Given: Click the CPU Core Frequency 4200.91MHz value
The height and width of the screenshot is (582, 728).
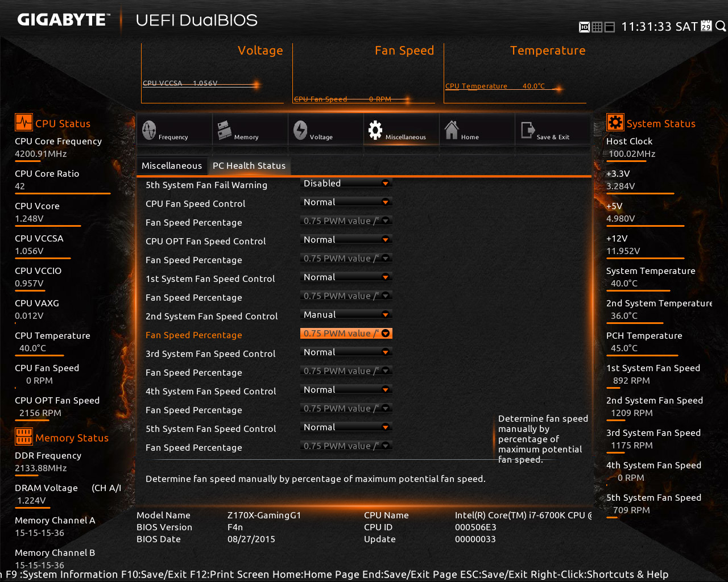Looking at the screenshot, I should (41, 153).
